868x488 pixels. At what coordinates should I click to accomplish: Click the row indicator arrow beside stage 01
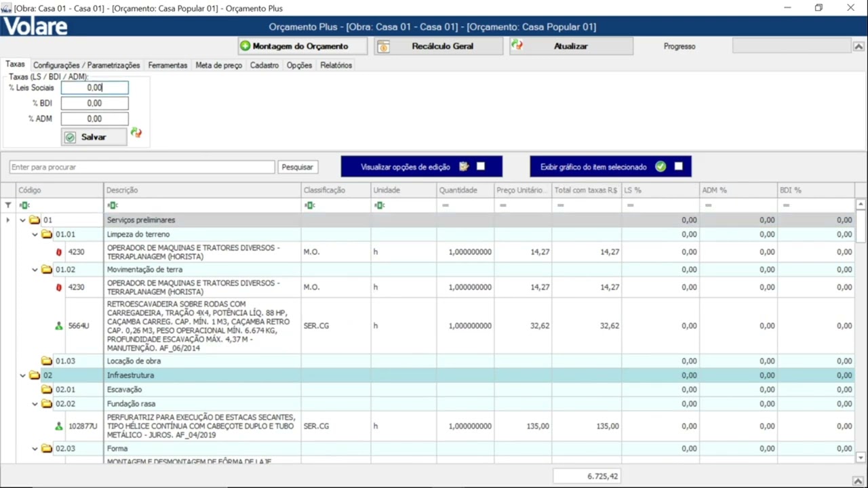8,220
